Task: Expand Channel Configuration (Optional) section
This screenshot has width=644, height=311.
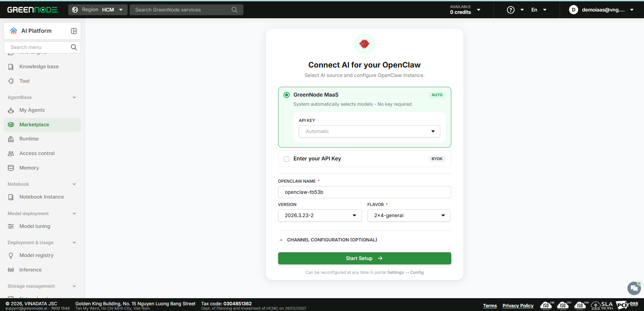Action: click(x=327, y=240)
